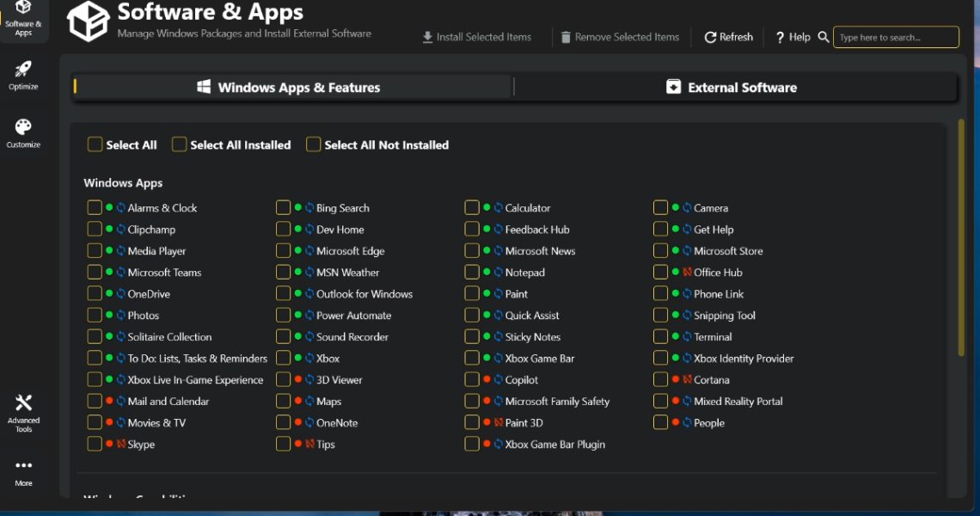Viewport: 980px width, 516px height.
Task: Tick the Cortana app checkbox
Action: [660, 379]
